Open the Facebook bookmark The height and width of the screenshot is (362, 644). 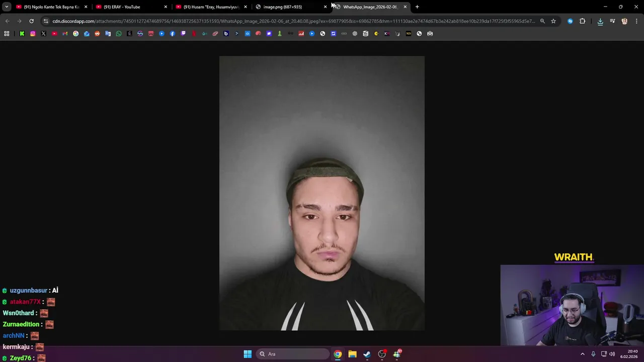pyautogui.click(x=172, y=34)
